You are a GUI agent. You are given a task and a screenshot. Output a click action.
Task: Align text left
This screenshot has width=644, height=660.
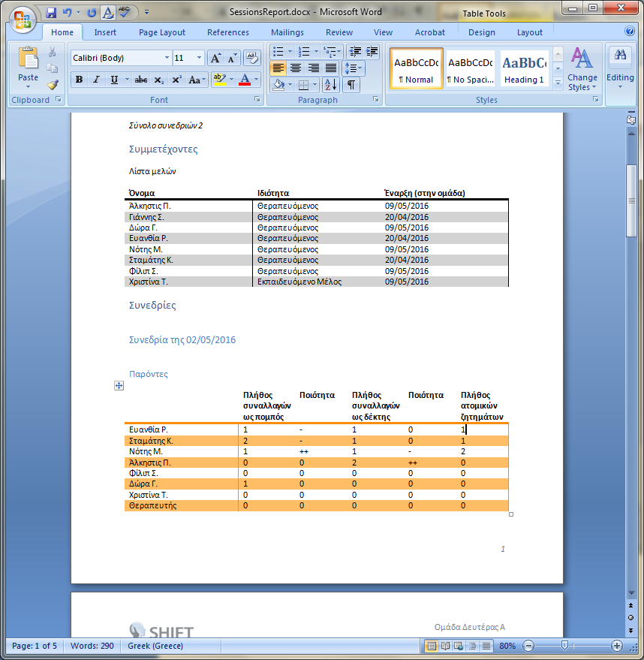click(x=278, y=68)
